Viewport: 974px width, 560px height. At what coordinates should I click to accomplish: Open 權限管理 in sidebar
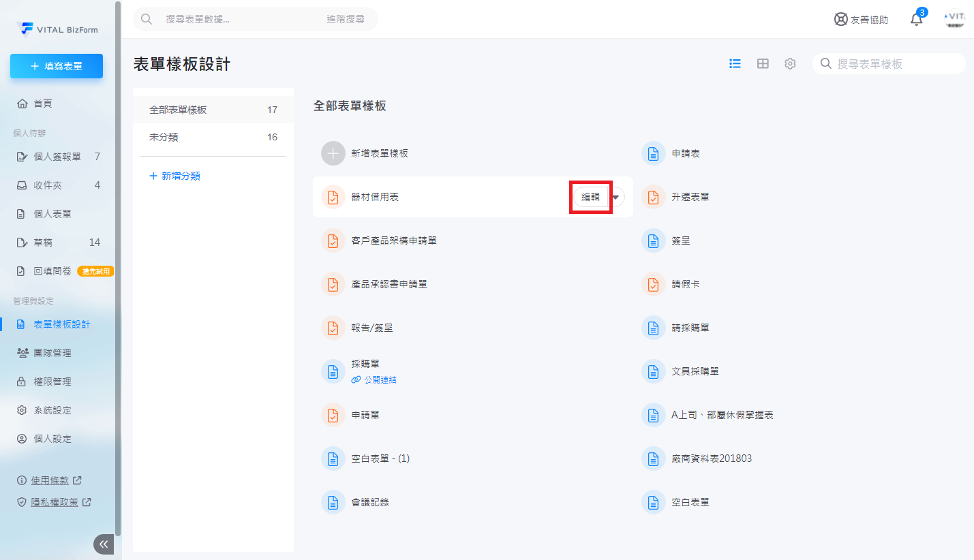52,382
